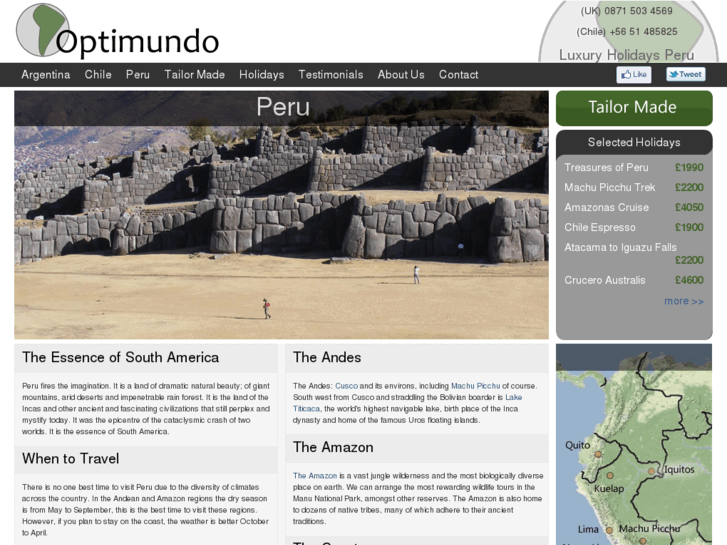Click the £4600 Crucero Australis price
This screenshot has width=727, height=545.
coord(689,280)
